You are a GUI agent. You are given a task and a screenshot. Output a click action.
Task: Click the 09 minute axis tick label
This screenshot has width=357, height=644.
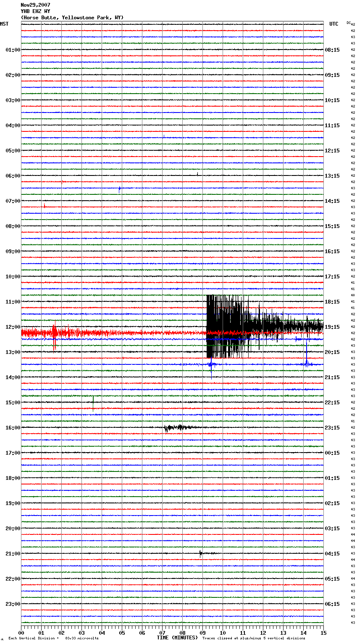202,633
